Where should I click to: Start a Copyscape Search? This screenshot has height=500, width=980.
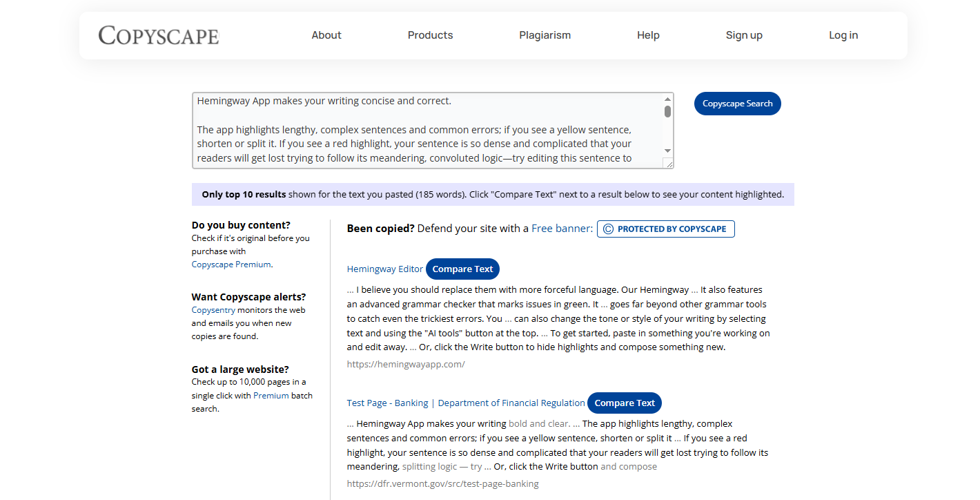click(x=737, y=103)
